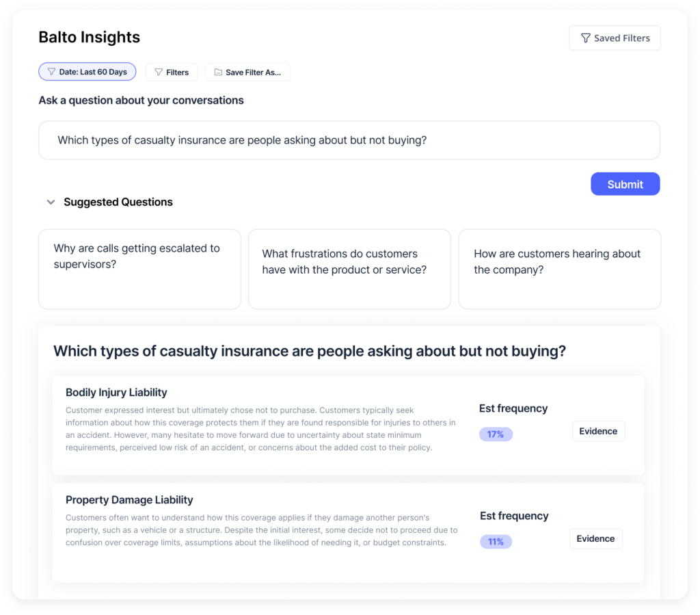Screen dimensions: 700x615
Task: Open the Filters panel
Action: click(x=172, y=73)
